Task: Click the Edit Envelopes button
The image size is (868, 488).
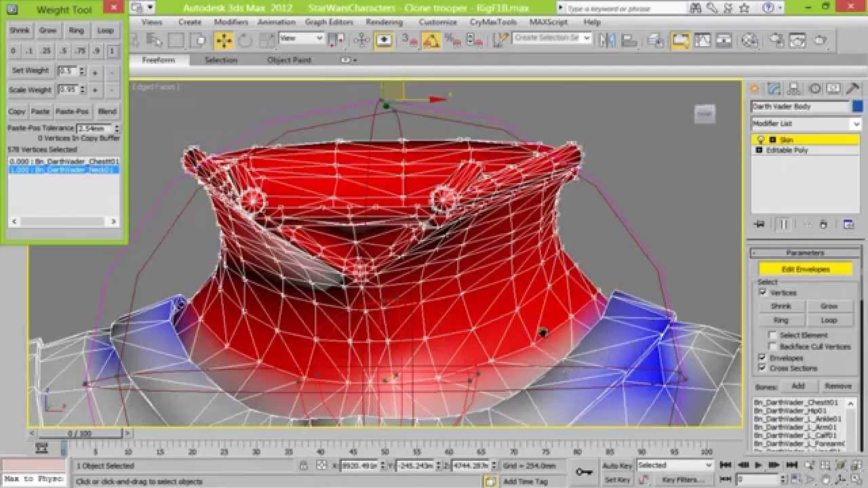Action: pyautogui.click(x=805, y=269)
